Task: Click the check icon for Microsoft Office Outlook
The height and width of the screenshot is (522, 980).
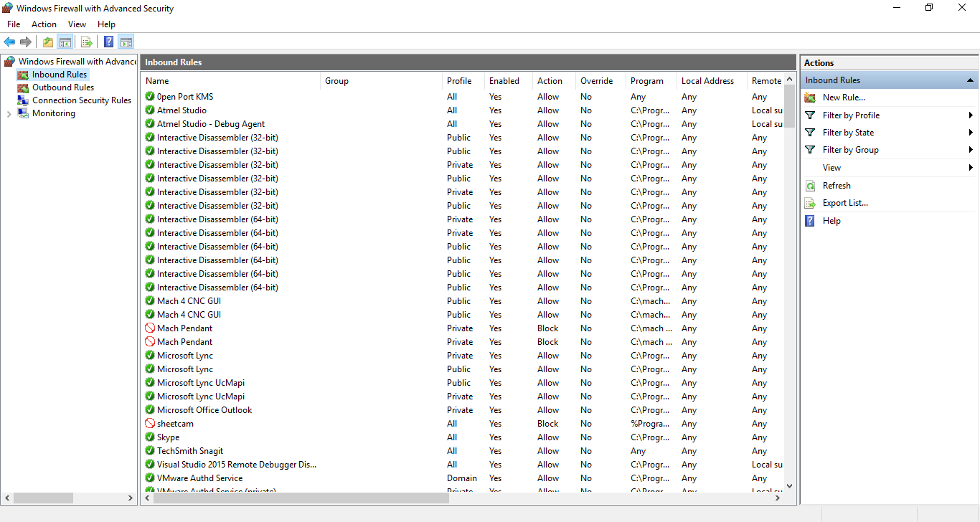Action: click(x=150, y=410)
